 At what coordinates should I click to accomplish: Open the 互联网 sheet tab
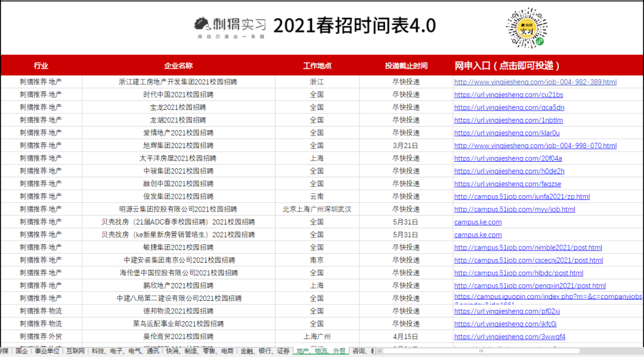click(76, 351)
